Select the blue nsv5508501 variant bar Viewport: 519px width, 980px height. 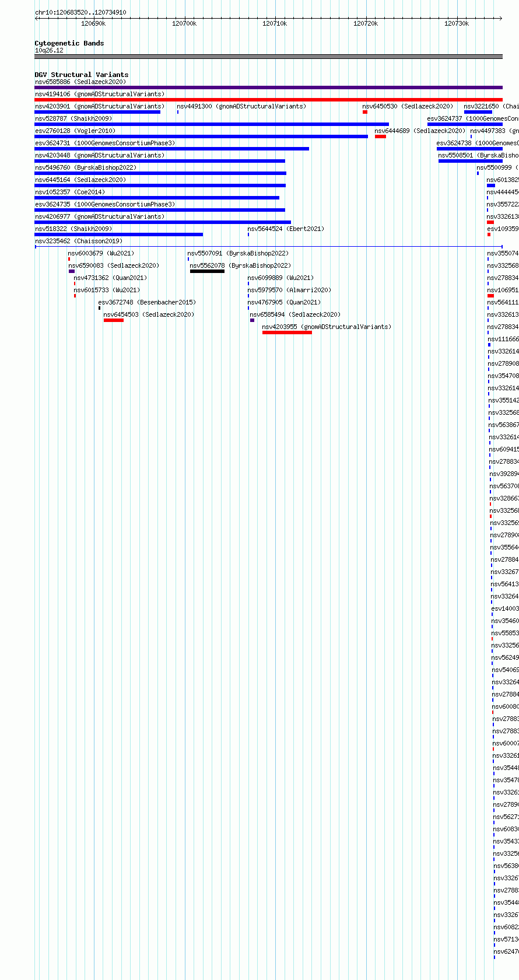click(x=470, y=161)
